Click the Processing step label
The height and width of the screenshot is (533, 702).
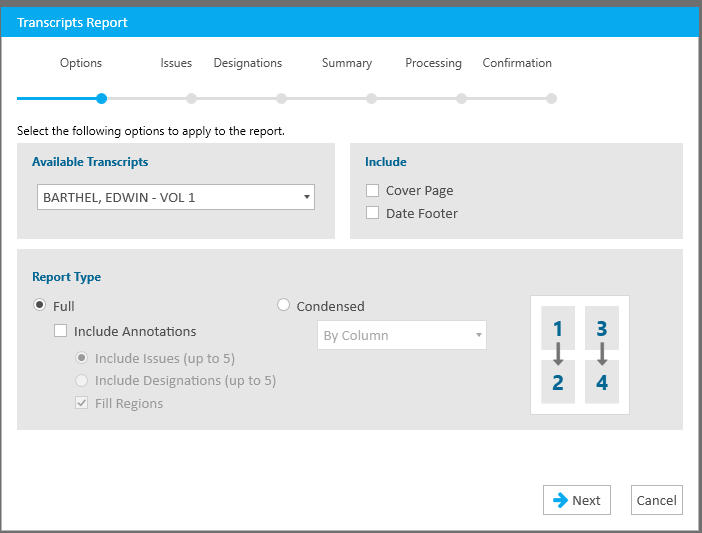click(433, 63)
